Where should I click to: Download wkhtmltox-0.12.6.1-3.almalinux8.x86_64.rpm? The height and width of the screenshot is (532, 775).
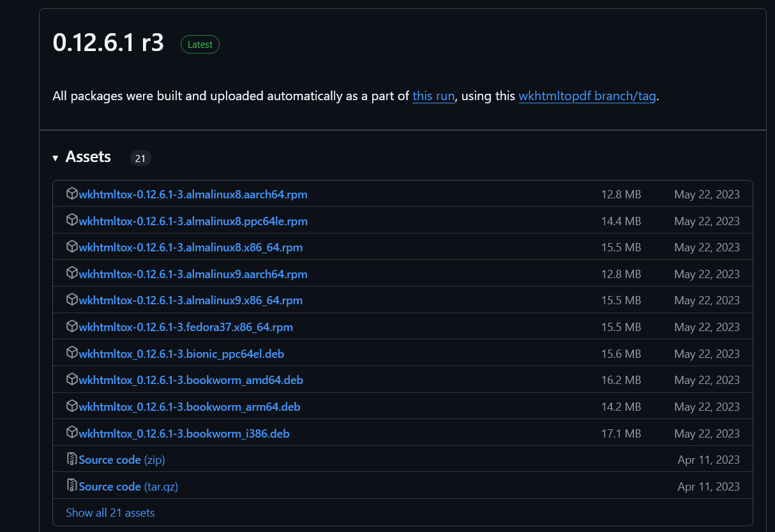coord(191,248)
